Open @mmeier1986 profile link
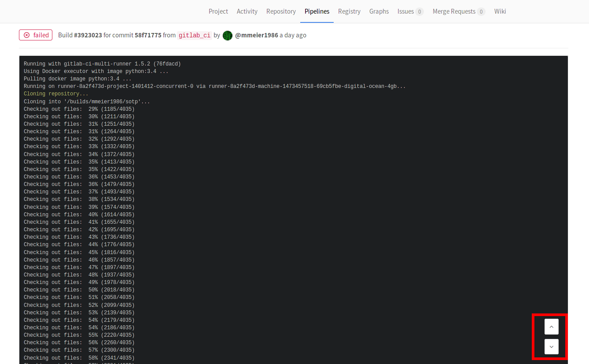 point(257,35)
